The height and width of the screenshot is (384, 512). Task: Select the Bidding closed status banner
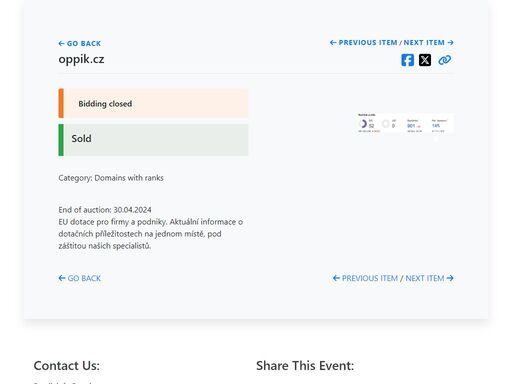point(153,103)
